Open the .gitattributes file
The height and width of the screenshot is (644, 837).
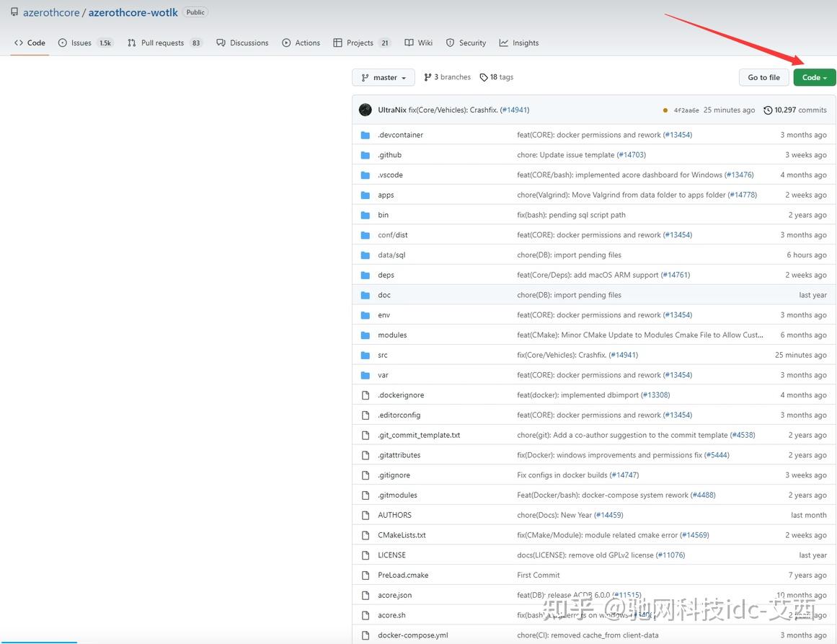pos(399,456)
